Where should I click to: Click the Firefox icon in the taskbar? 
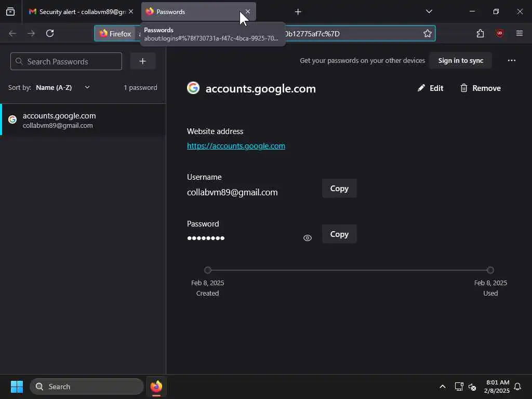coord(156,387)
